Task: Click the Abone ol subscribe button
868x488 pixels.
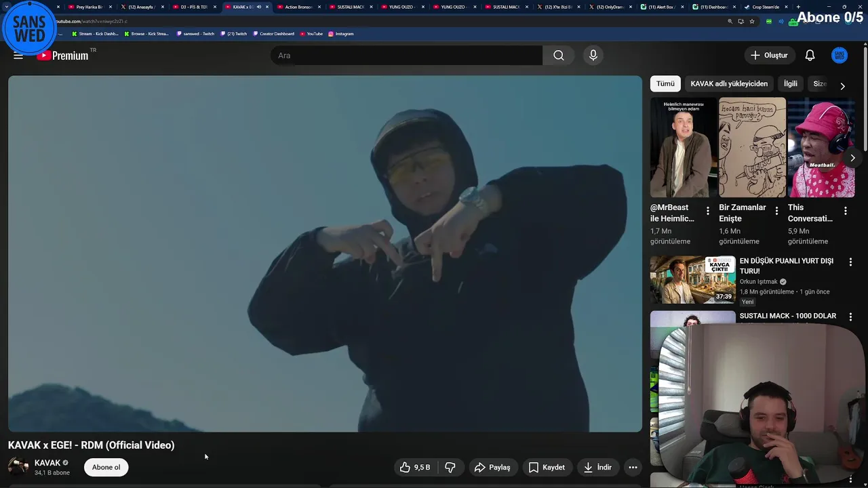Action: point(106,467)
